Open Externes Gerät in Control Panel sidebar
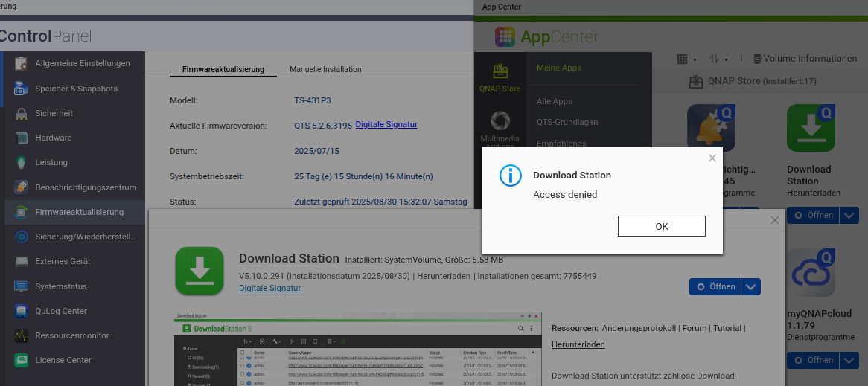Image resolution: width=868 pixels, height=386 pixels. tap(74, 261)
